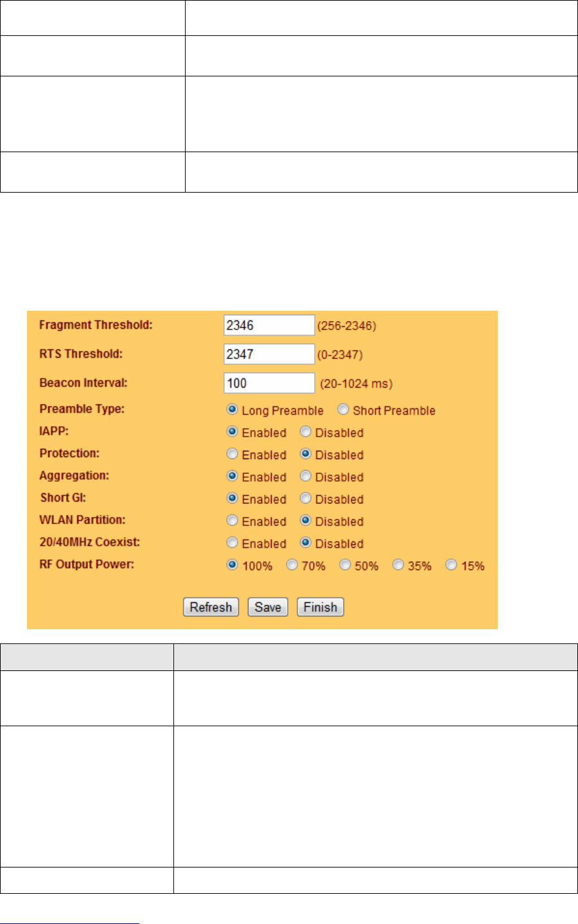Click the Beacon Interval label
Viewport: 578px width, 924px height.
[83, 383]
